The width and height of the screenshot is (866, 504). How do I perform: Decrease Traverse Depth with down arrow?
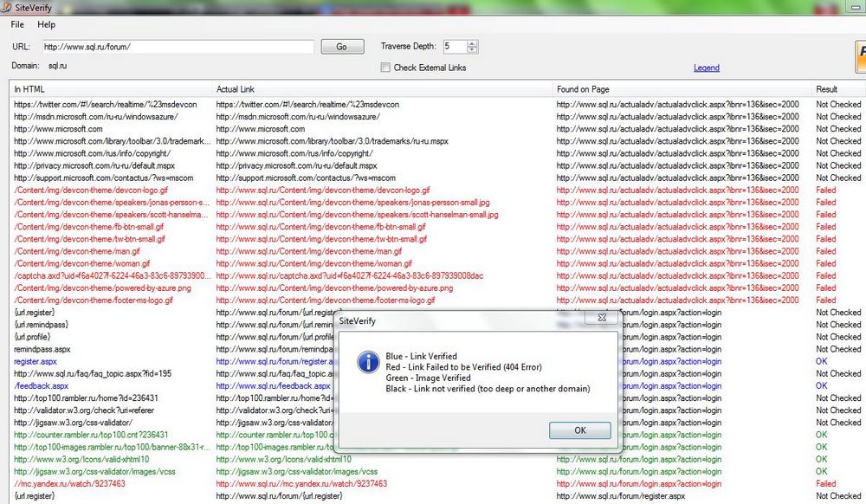472,50
